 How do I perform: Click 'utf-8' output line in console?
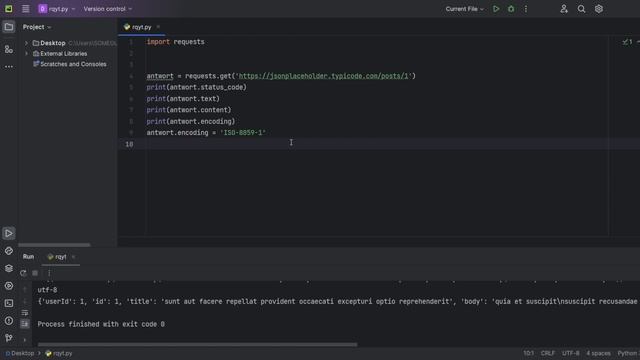[47, 290]
